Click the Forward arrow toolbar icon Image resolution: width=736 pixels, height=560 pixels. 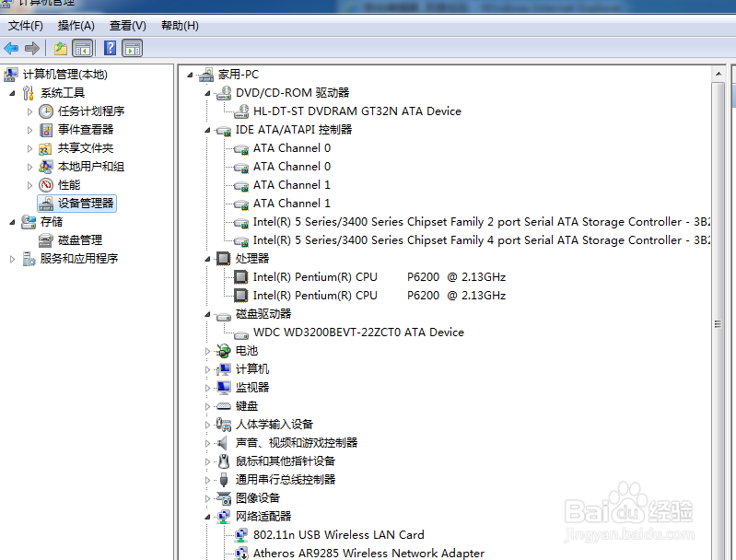[x=32, y=48]
